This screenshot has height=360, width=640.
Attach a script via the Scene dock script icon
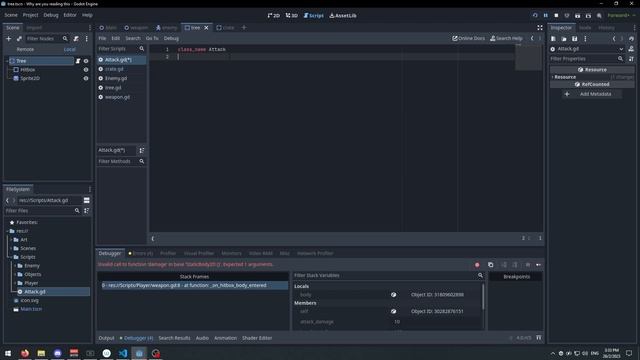pyautogui.click(x=76, y=38)
